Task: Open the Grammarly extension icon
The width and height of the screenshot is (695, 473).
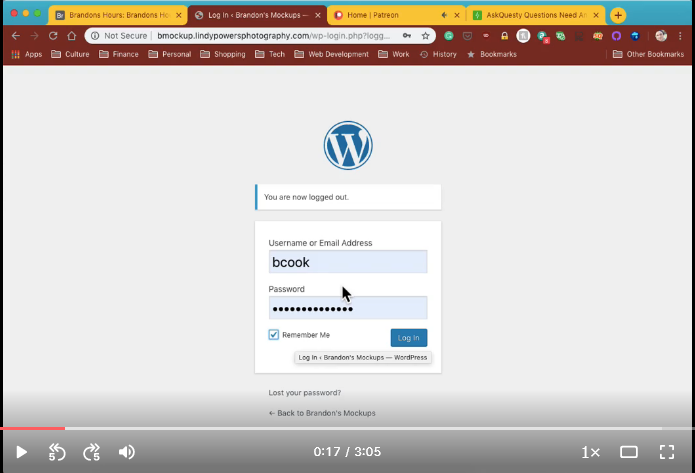Action: click(449, 36)
